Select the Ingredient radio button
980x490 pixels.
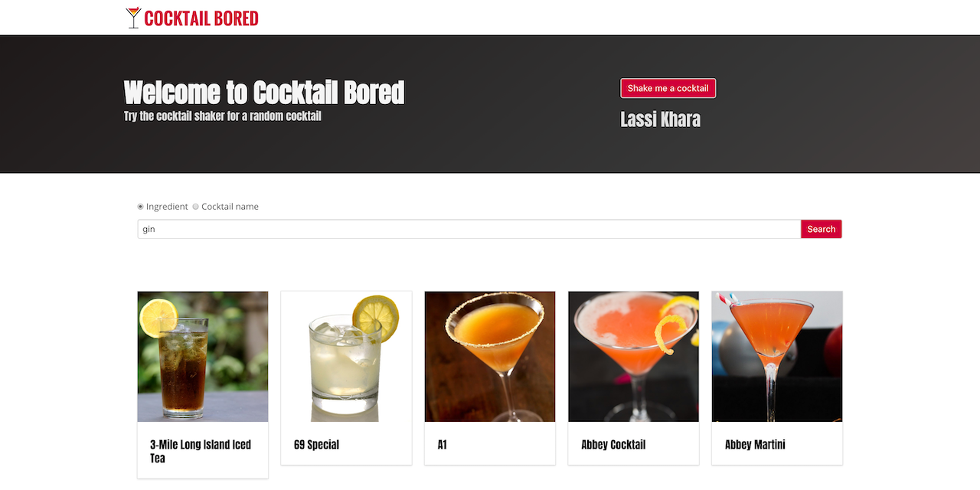click(141, 207)
